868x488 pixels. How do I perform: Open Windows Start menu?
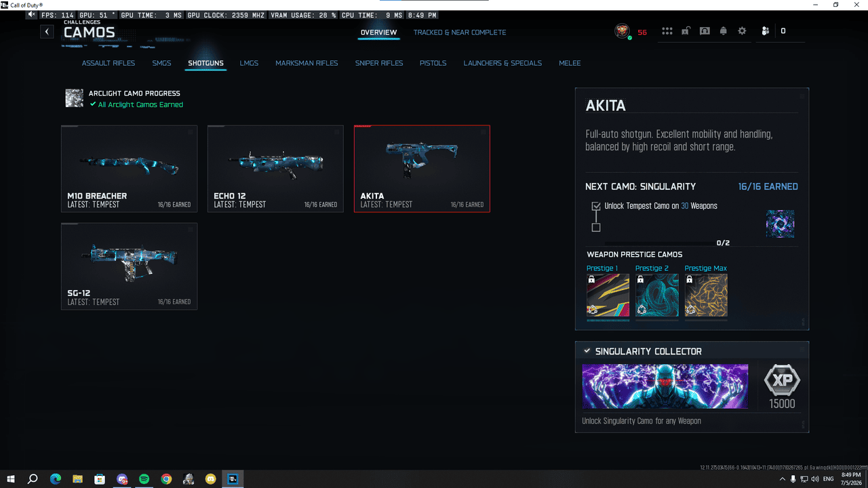[x=11, y=479]
